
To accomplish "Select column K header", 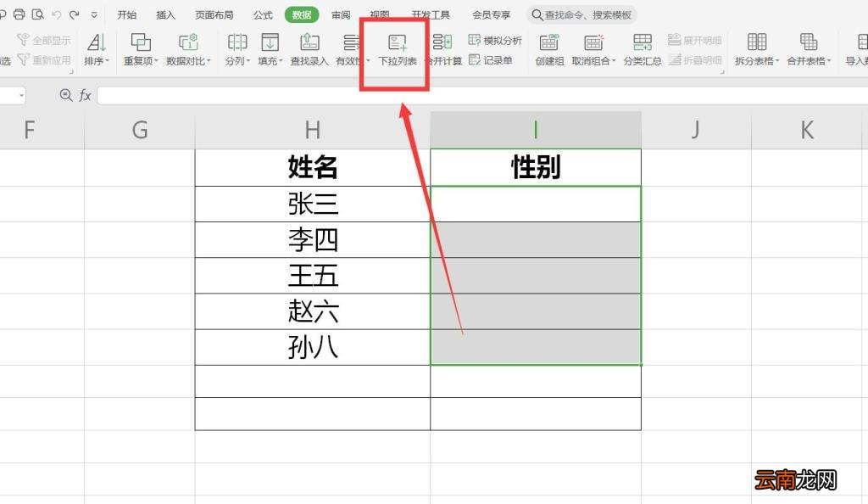I will tap(807, 130).
